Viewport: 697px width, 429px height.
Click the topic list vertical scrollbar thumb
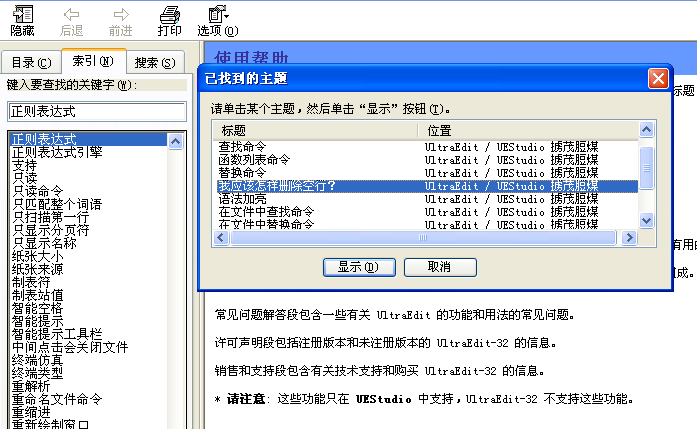[x=646, y=168]
